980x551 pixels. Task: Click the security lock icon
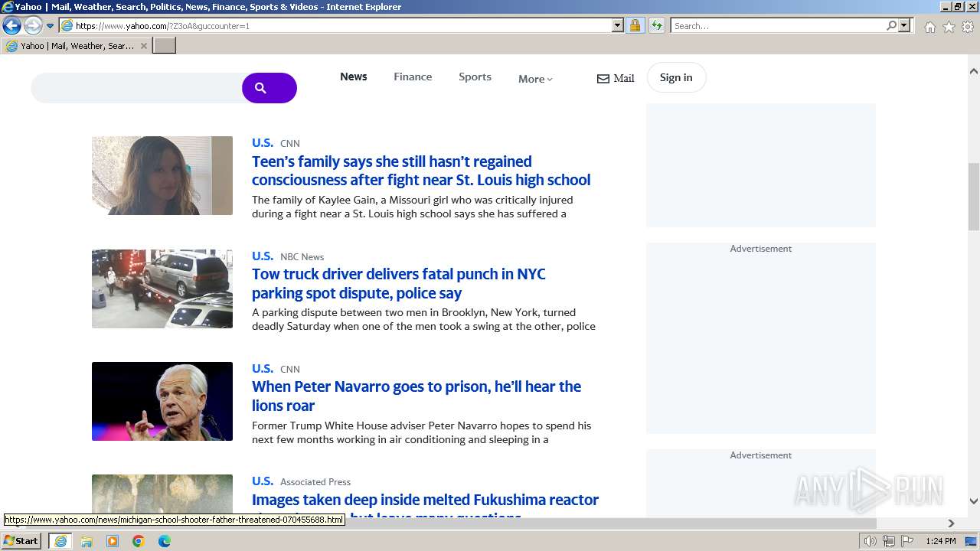tap(635, 26)
